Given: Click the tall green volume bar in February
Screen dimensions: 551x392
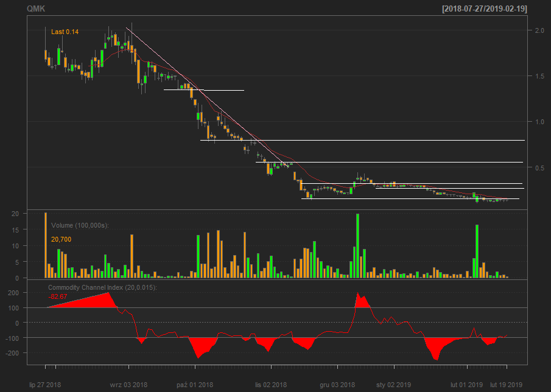Looking at the screenshot, I should click(477, 251).
